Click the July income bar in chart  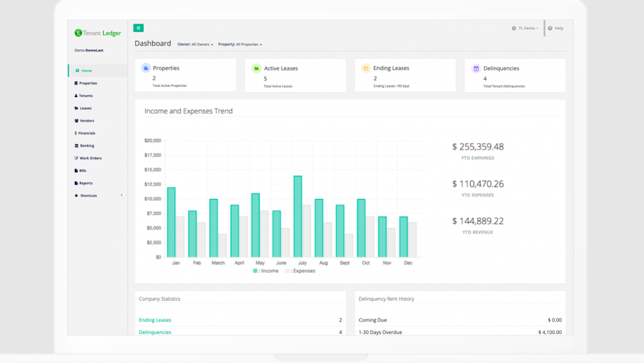[x=298, y=217]
